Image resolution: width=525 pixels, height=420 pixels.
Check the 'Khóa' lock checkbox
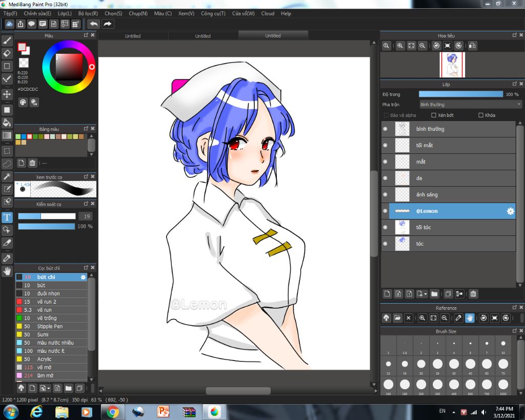[481, 115]
